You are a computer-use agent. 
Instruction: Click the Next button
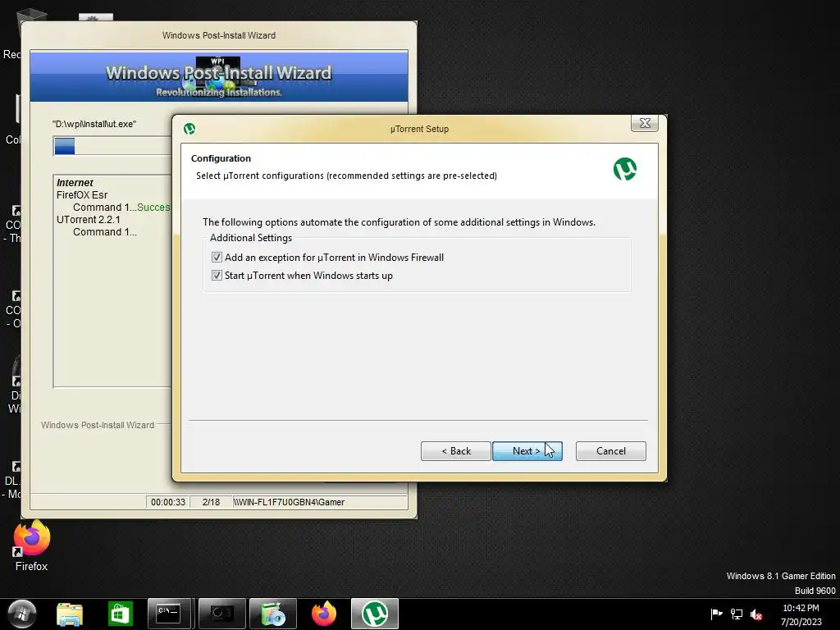point(527,451)
